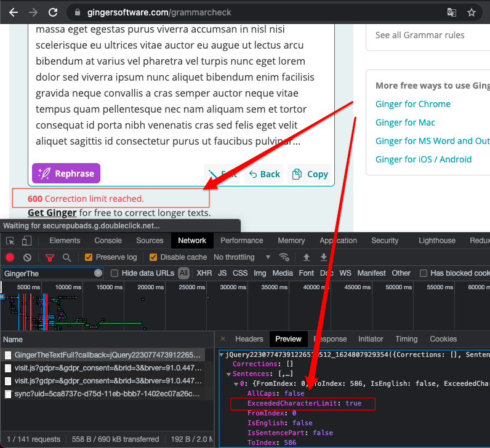The height and width of the screenshot is (448, 490).
Task: Open the Timing details tab
Action: (x=406, y=339)
